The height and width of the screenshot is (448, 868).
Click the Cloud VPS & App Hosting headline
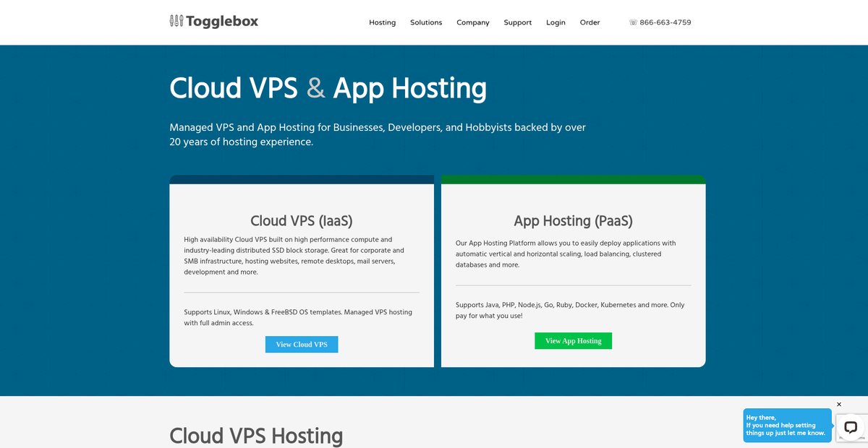point(328,88)
